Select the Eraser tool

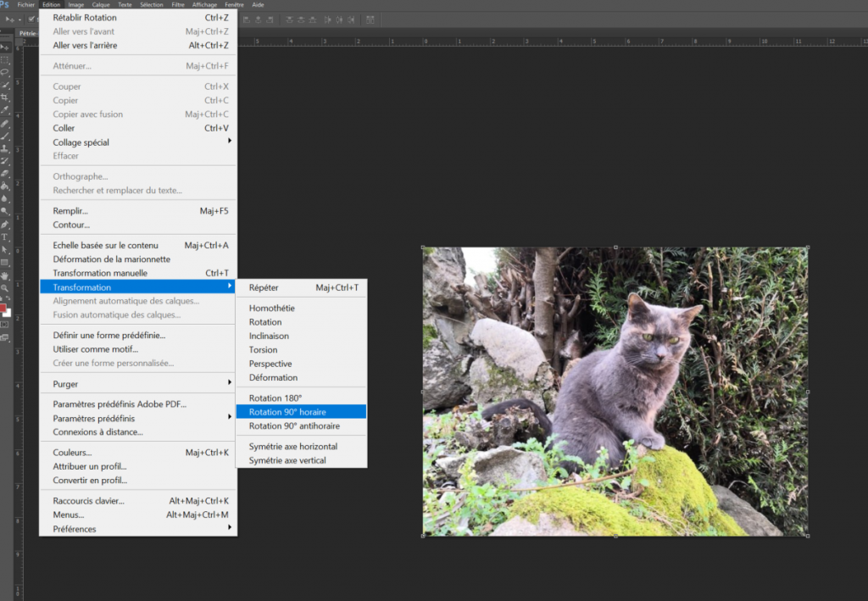coord(5,173)
